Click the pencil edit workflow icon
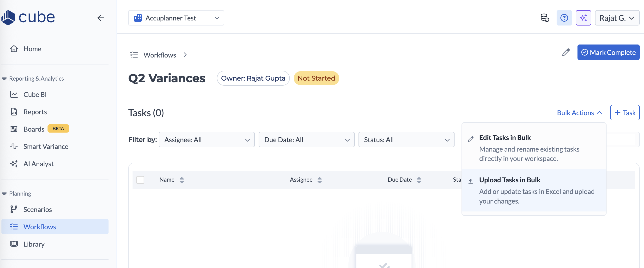Screen dimensions: 644x268 click(565, 52)
